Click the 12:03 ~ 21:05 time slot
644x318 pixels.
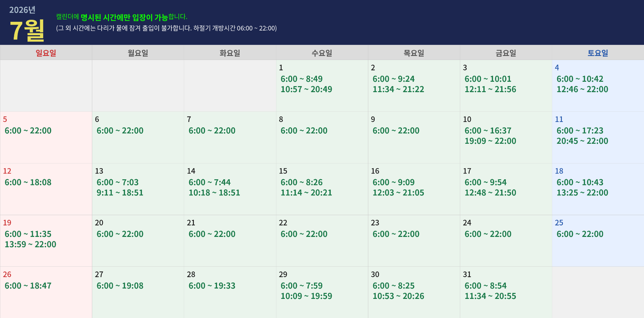click(x=398, y=193)
